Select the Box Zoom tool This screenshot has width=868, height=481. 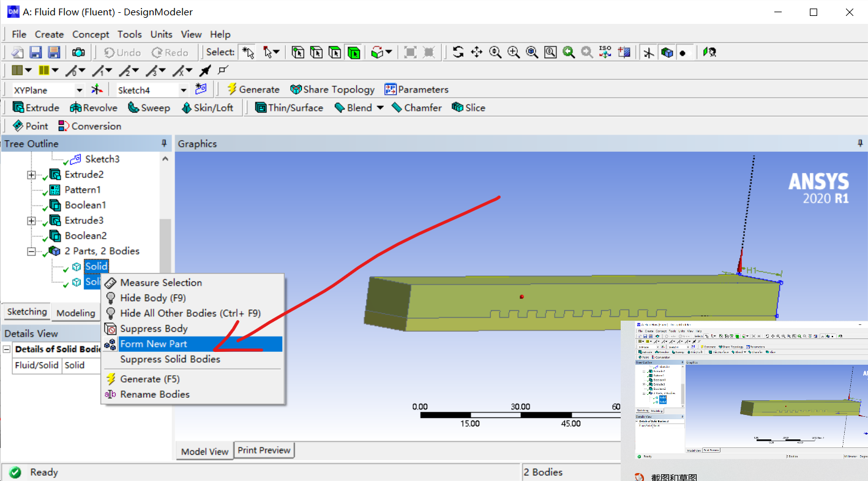coord(514,53)
